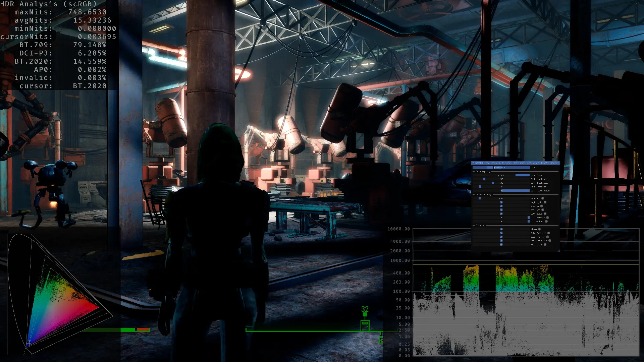Image resolution: width=644 pixels, height=362 pixels.
Task: Change the Gamma Correction slider
Action: [501, 191]
